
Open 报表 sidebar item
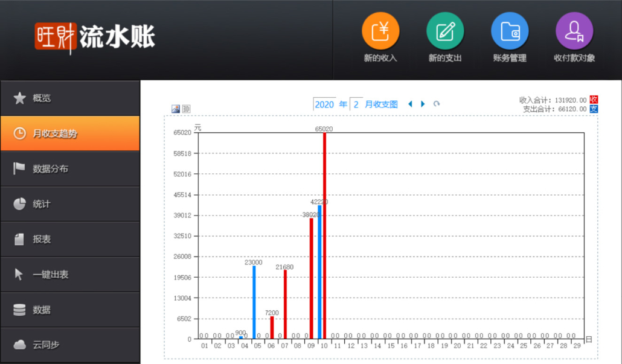(x=70, y=239)
